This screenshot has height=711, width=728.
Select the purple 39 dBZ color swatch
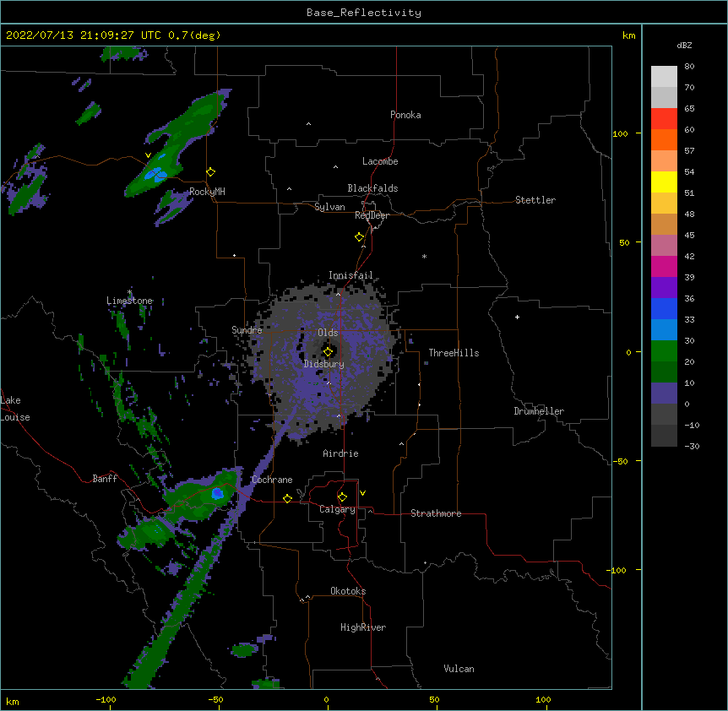pos(664,287)
